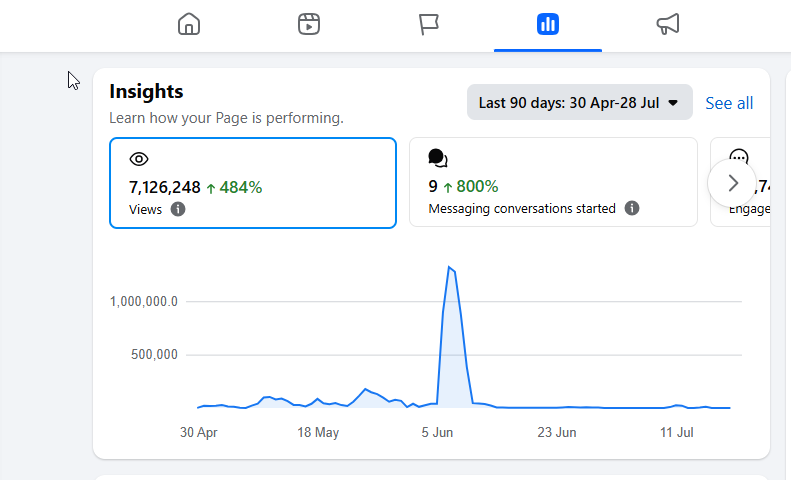The width and height of the screenshot is (791, 480).
Task: Click the 18 May axis label
Action: click(x=318, y=433)
